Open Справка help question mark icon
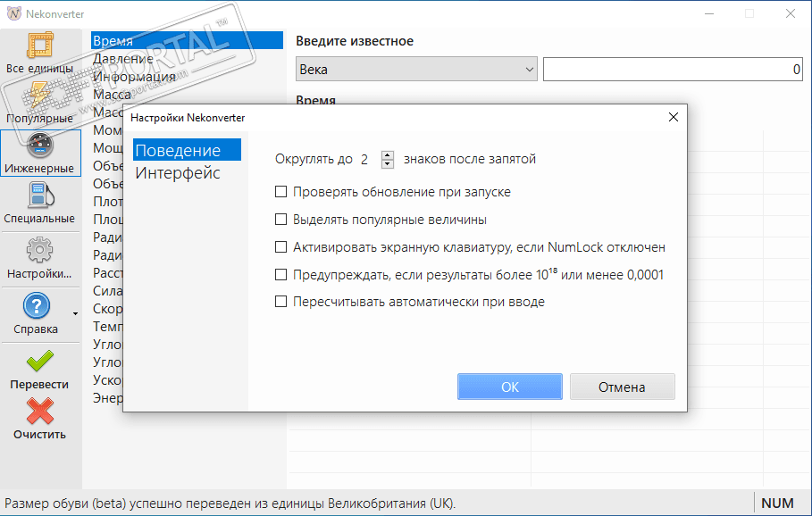The image size is (812, 516). [36, 308]
